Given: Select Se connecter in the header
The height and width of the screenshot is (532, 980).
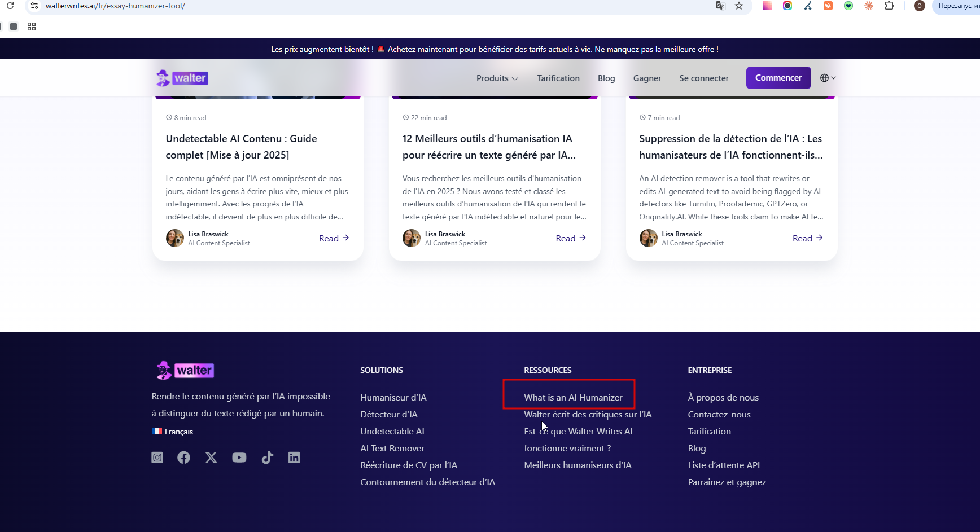Looking at the screenshot, I should pyautogui.click(x=704, y=78).
